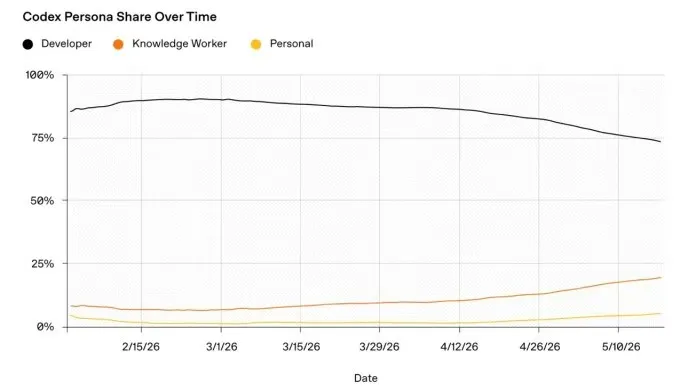The width and height of the screenshot is (680, 391).
Task: Click the orange Knowledge Worker legend dot
Action: 118,44
